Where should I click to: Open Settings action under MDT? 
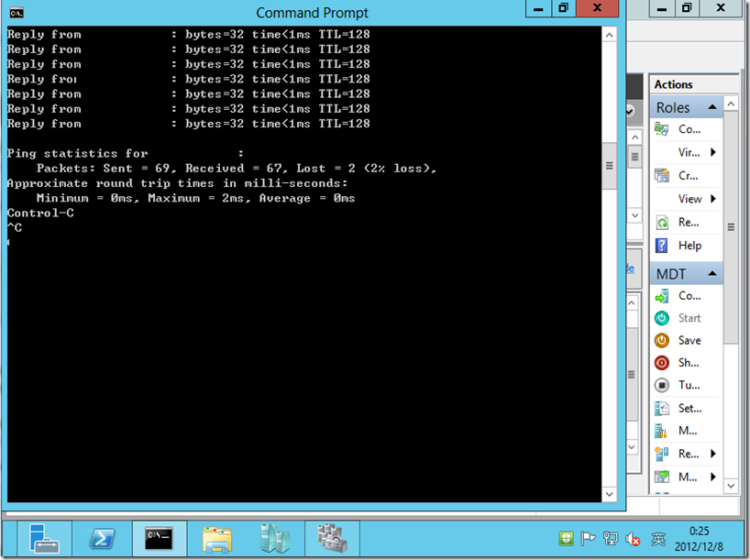(x=688, y=409)
